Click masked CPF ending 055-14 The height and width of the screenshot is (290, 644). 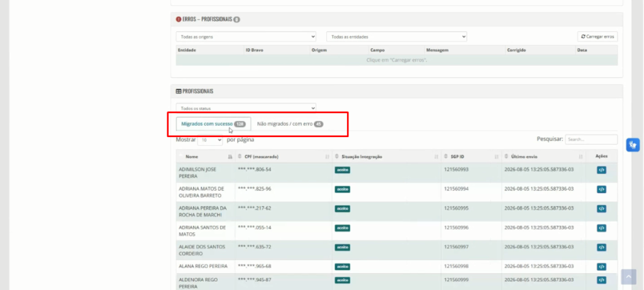[x=254, y=227]
